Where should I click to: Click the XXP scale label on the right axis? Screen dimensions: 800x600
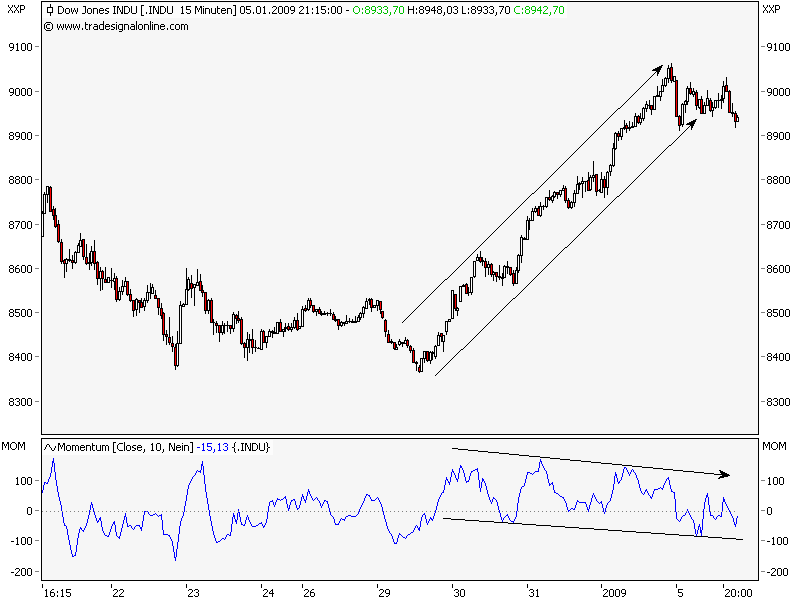click(770, 8)
